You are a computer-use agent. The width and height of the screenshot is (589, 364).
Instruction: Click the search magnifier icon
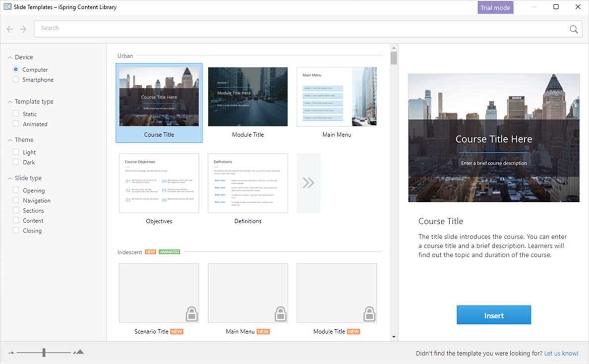coord(574,29)
